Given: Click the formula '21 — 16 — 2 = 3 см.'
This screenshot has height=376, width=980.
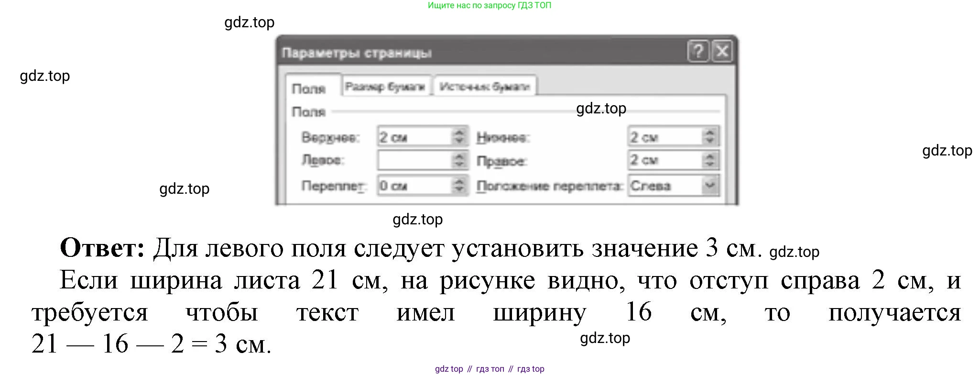Looking at the screenshot, I should point(152,343).
